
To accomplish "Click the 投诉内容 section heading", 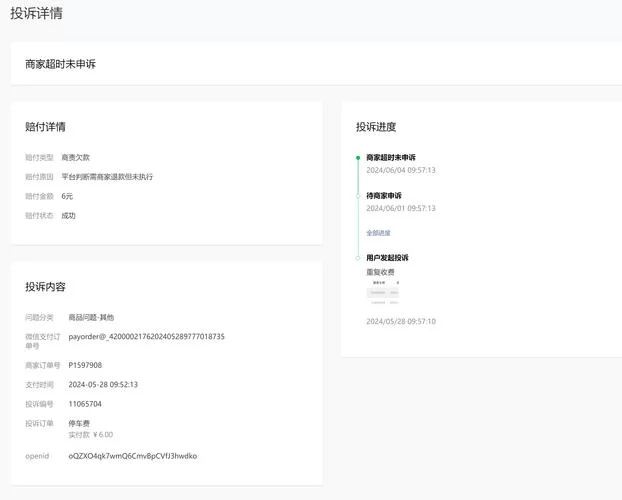I will pos(45,287).
